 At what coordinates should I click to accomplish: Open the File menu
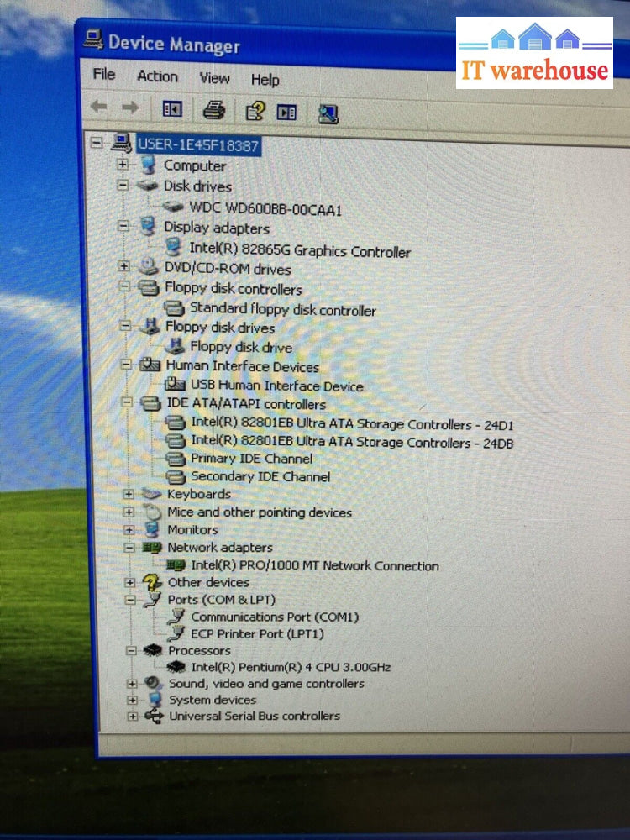(x=104, y=75)
